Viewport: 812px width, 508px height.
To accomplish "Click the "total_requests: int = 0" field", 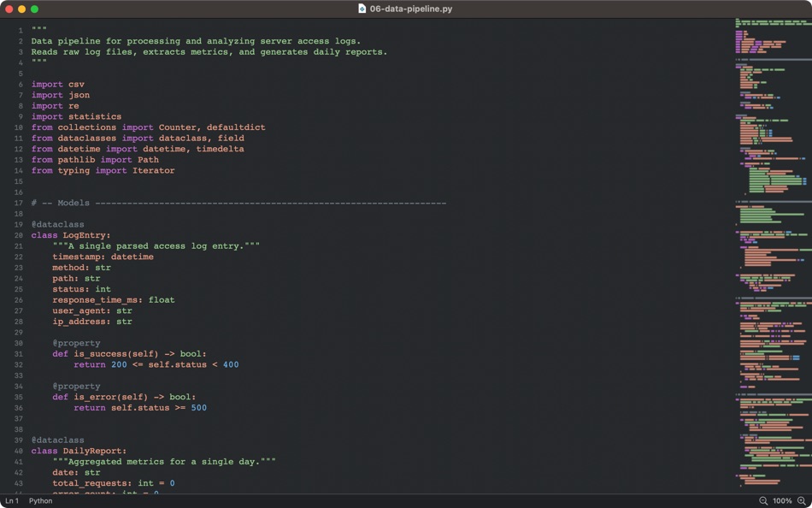I will pos(114,483).
